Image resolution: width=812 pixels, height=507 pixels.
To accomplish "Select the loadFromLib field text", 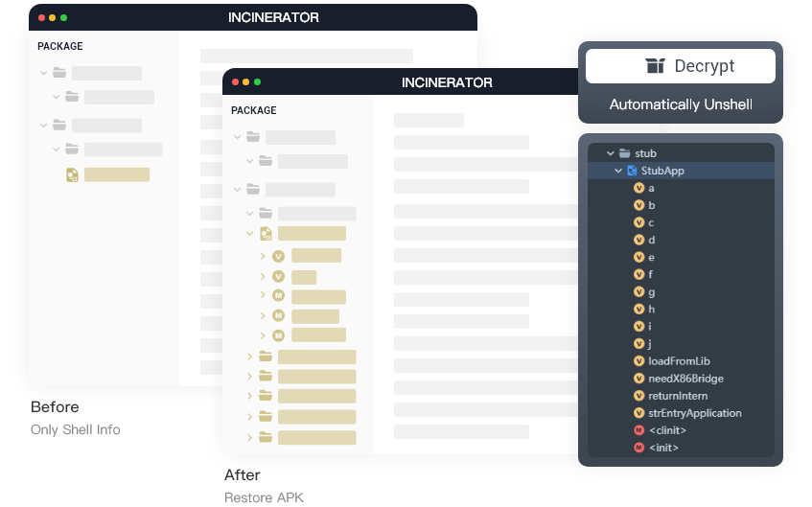I will [x=679, y=361].
